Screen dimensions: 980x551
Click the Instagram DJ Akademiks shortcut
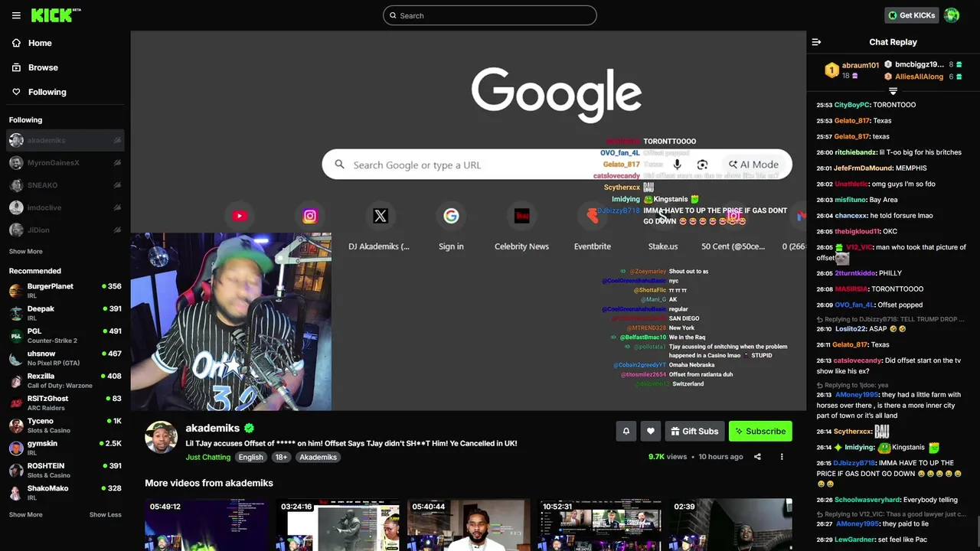[310, 217]
